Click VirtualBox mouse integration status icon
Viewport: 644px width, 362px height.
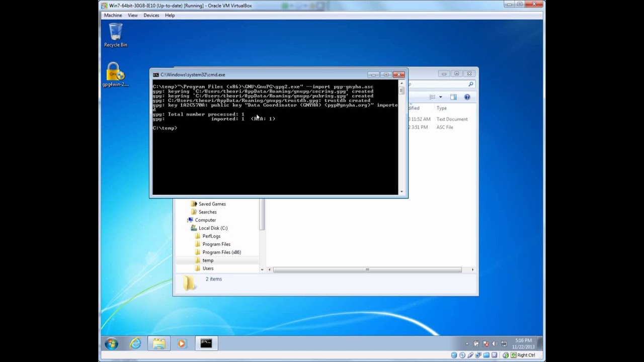click(x=506, y=355)
